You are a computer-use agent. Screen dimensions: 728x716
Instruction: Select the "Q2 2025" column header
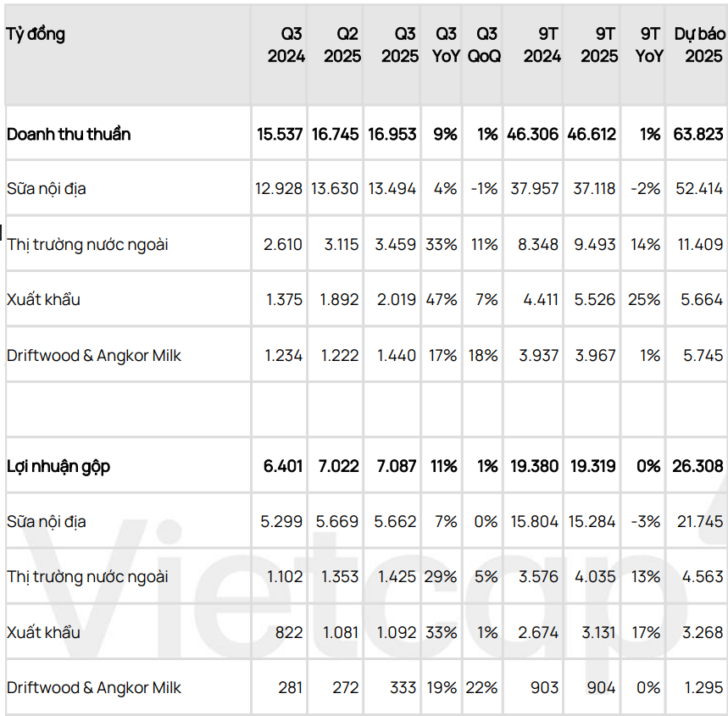point(342,45)
